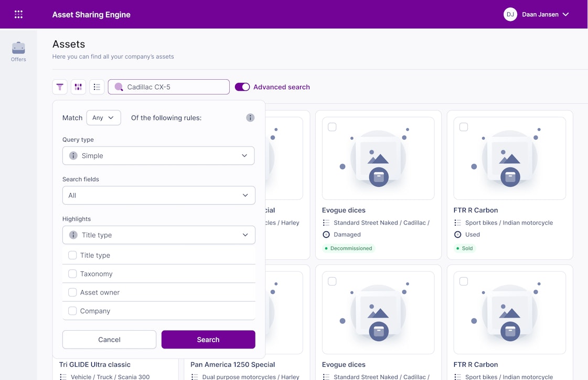Viewport: 588px width, 380px height.
Task: Expand the Query type dropdown
Action: 158,156
